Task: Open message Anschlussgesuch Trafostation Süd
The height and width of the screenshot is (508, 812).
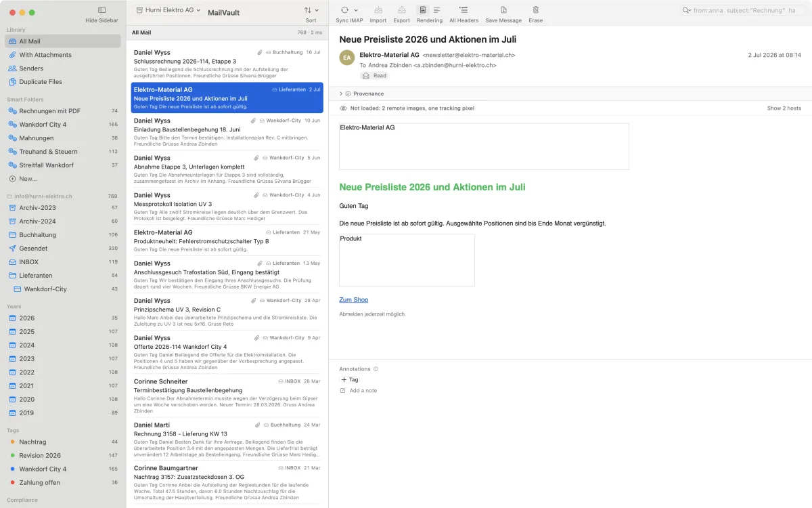Action: click(227, 274)
